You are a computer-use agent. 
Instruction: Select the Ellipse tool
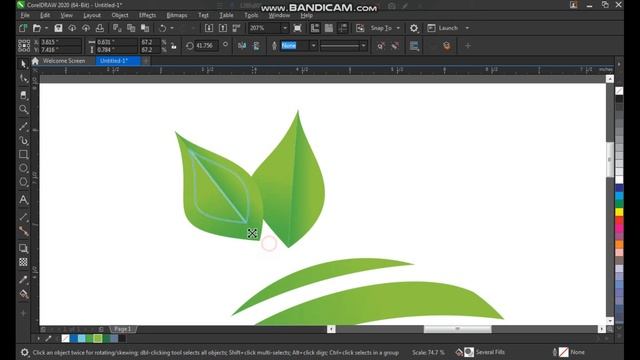click(23, 168)
